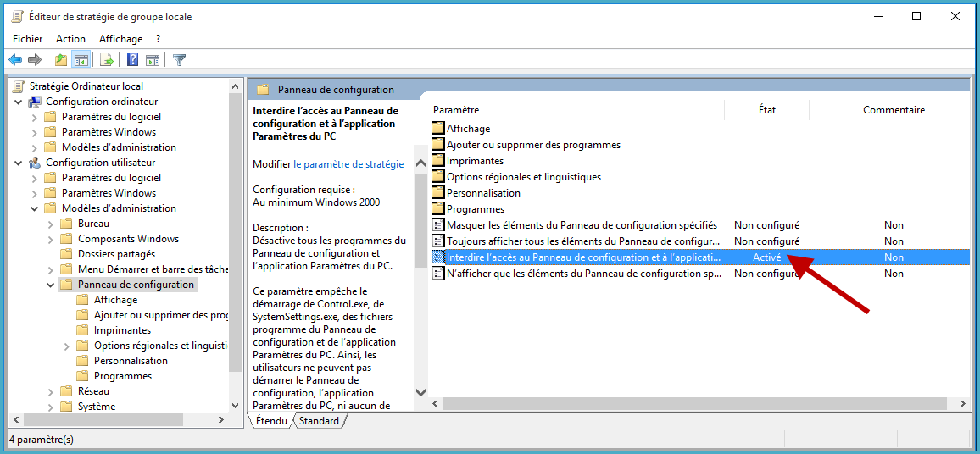Click the 'Activé' state cell
The width and height of the screenshot is (980, 454).
pos(767,257)
